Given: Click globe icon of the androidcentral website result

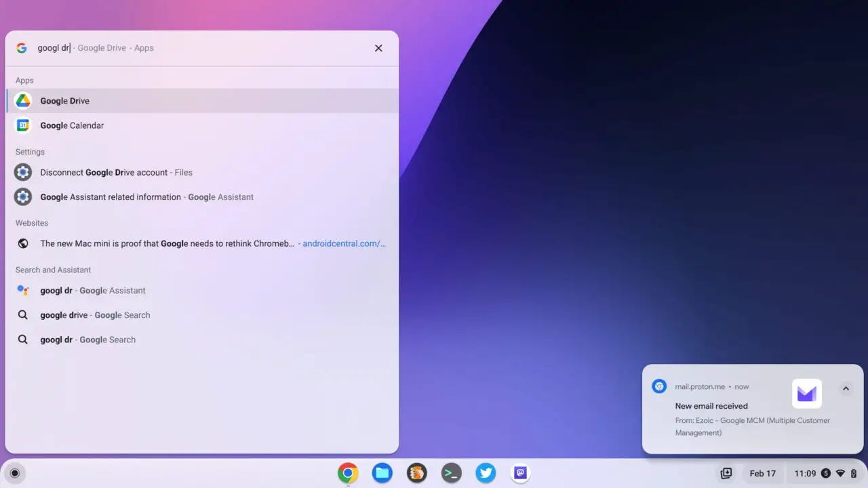Looking at the screenshot, I should [23, 243].
